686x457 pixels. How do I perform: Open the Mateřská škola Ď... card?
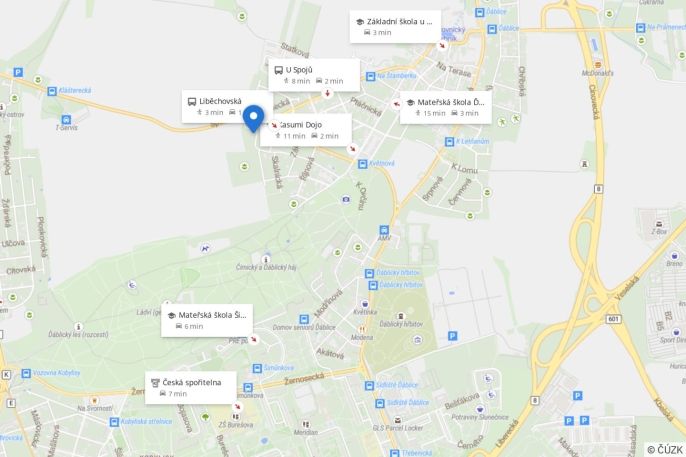pyautogui.click(x=446, y=108)
